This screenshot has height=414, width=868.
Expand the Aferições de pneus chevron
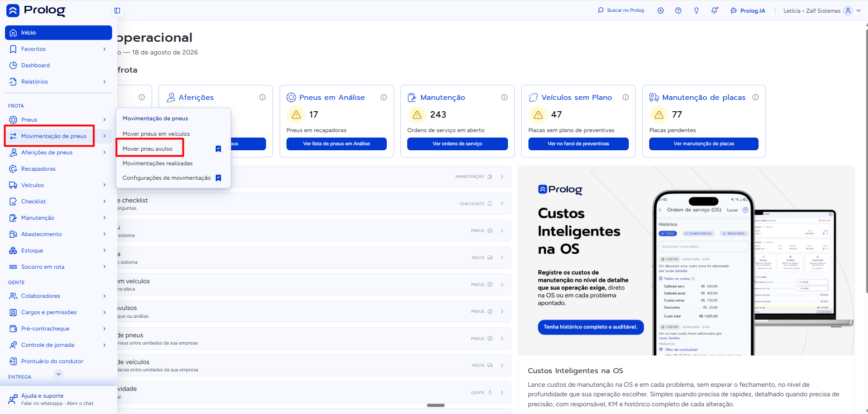(104, 153)
